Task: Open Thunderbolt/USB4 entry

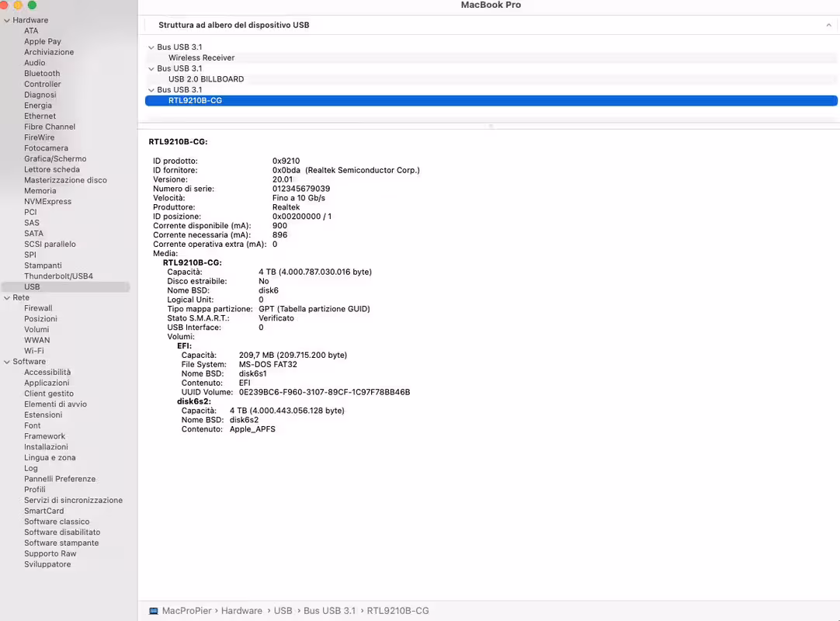Action: [x=58, y=276]
